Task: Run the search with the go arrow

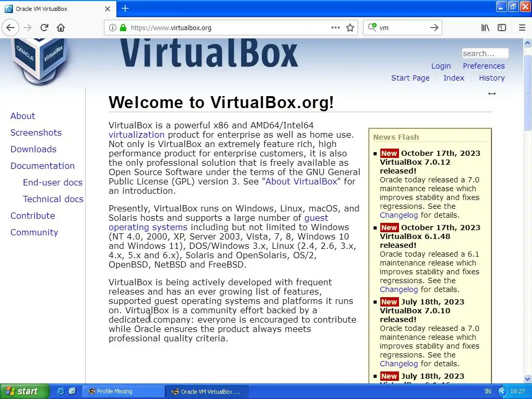Action: pyautogui.click(x=434, y=28)
